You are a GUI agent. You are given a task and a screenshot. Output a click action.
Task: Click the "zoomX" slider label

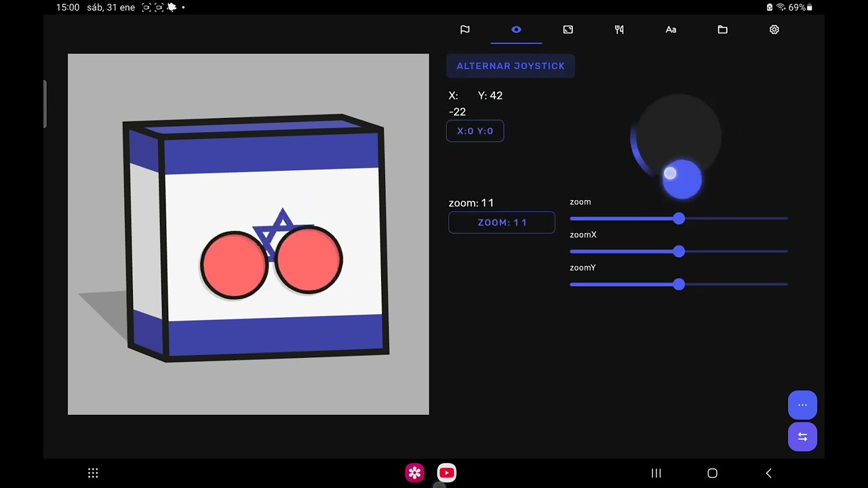click(x=583, y=235)
